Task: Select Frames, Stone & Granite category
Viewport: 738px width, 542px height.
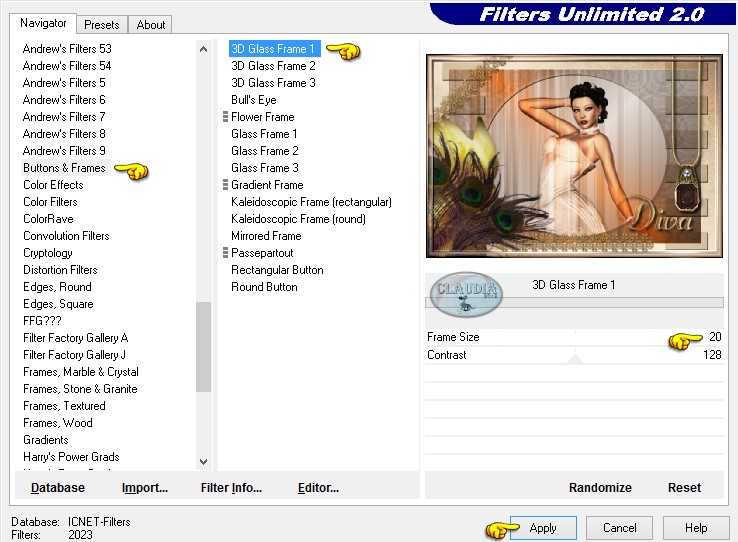Action: (x=80, y=389)
